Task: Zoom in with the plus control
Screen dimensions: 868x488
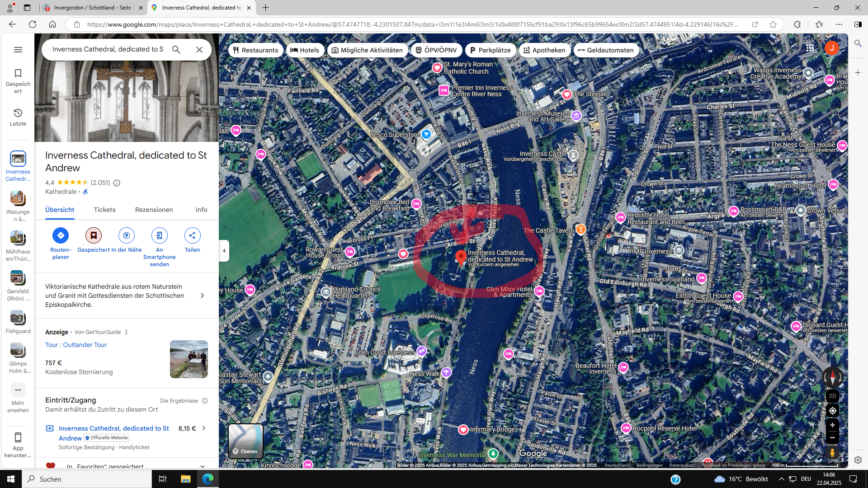Action: 832,425
